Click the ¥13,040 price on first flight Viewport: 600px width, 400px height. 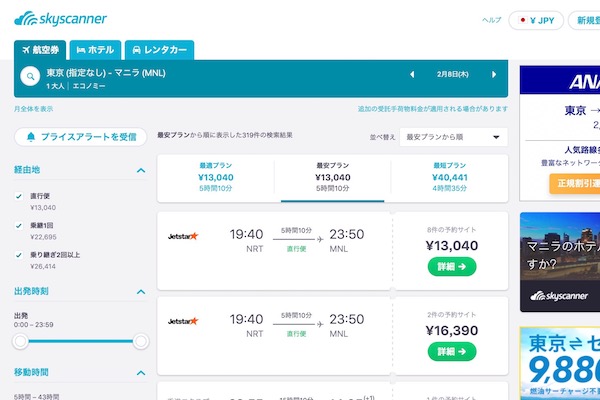(452, 246)
